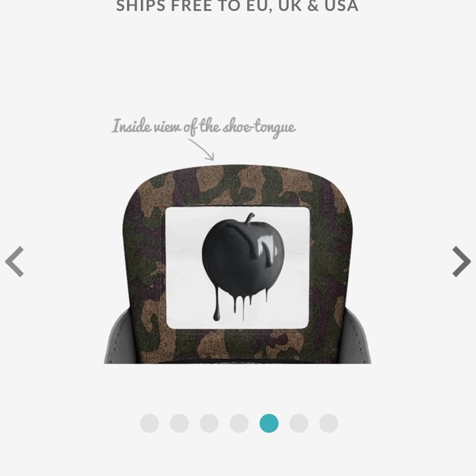Click the camouflage fabric above the white label
The width and height of the screenshot is (476, 476).
[237, 185]
